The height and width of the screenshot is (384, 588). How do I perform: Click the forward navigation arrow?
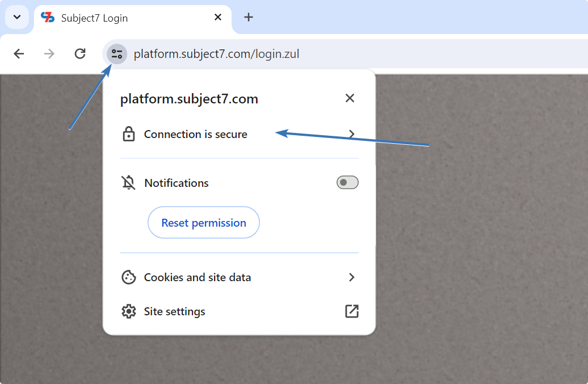click(49, 54)
